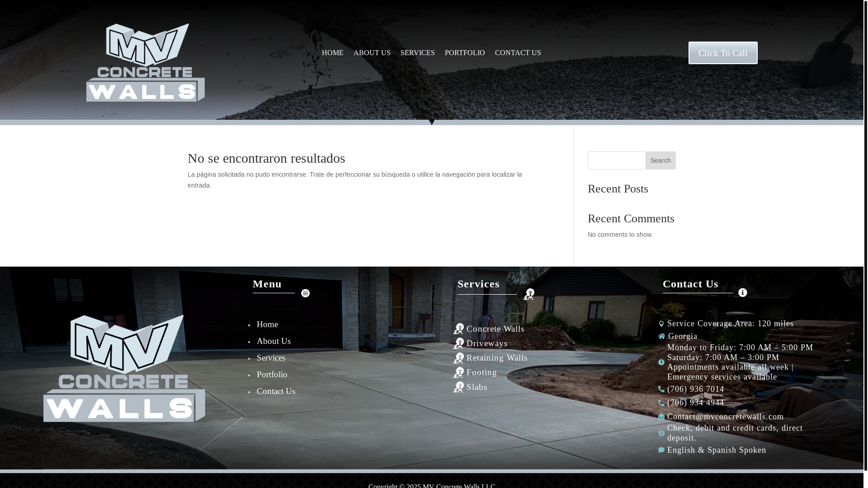Click the dollar icon beside payment methods
Screen dimensions: 868x488
(x=661, y=434)
